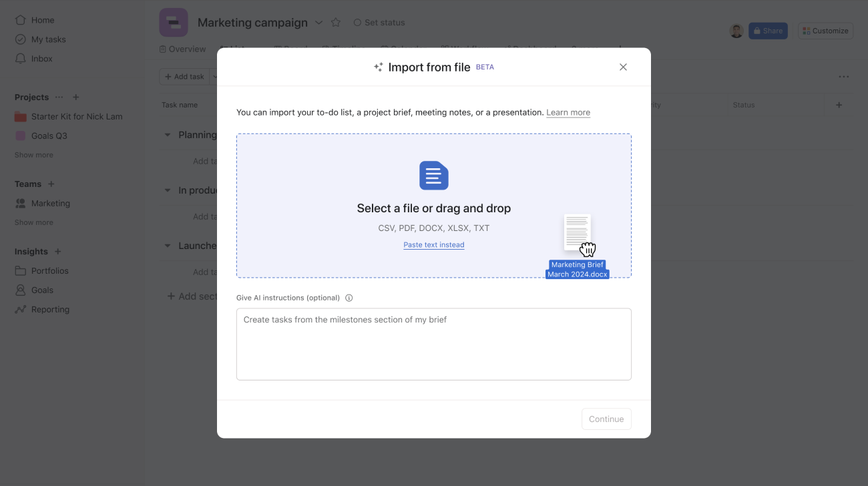Select the Marketing team
Screen dimensions: 868x486
pos(51,203)
